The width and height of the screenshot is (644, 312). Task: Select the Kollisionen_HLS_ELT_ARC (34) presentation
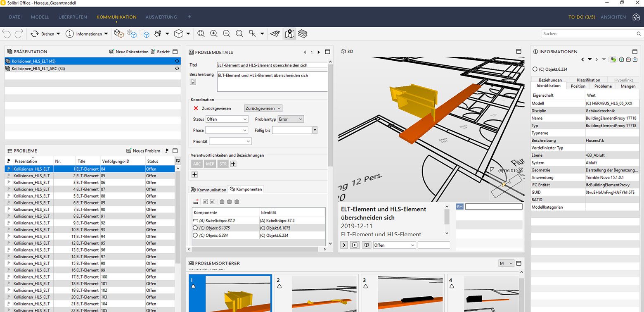[38, 69]
